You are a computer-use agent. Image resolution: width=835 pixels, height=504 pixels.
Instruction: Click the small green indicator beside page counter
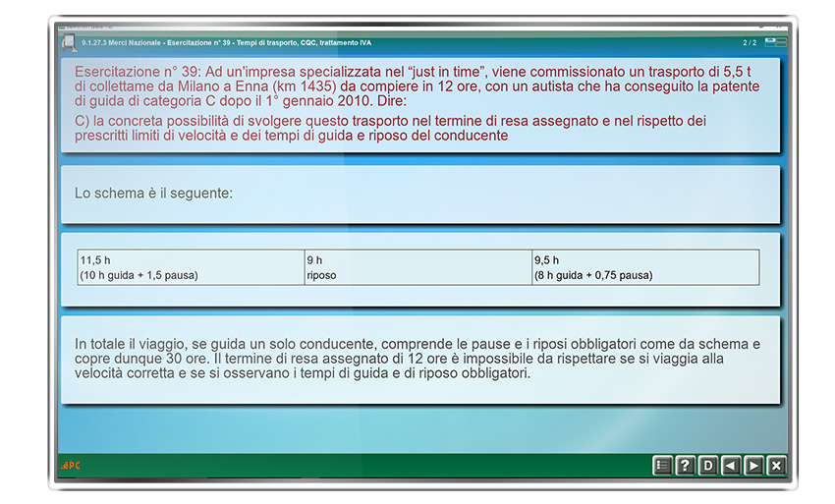coord(770,42)
